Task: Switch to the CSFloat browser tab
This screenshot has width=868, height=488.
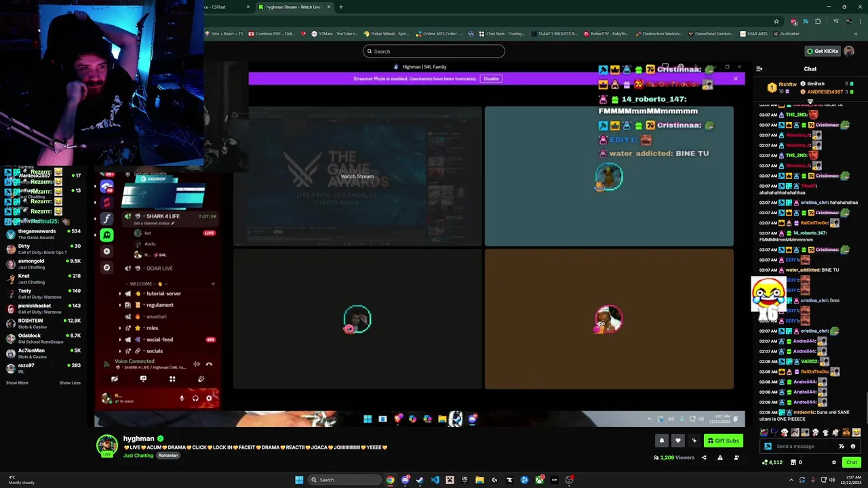Action: [x=228, y=7]
